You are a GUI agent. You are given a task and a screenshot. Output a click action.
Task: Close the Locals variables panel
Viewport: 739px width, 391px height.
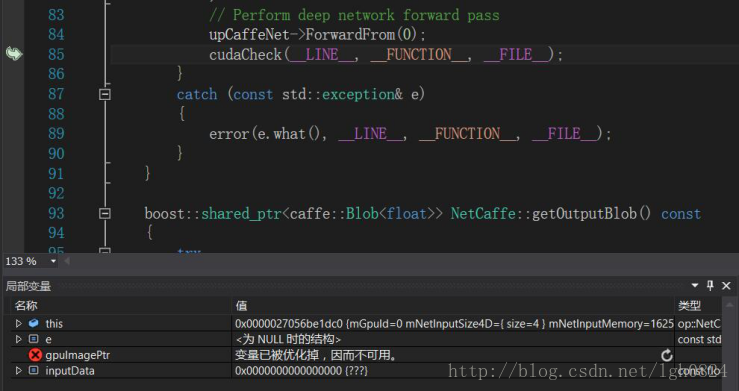pos(726,285)
